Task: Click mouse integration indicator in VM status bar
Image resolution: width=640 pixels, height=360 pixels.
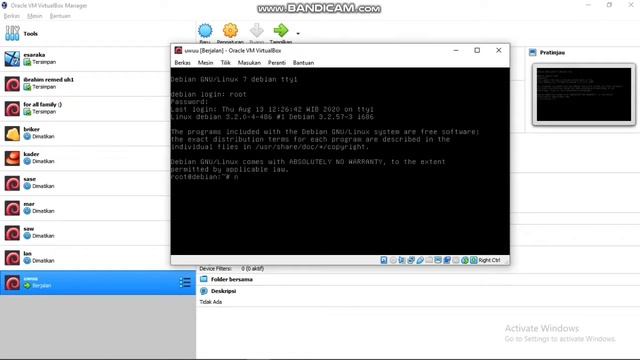Action: [x=465, y=260]
